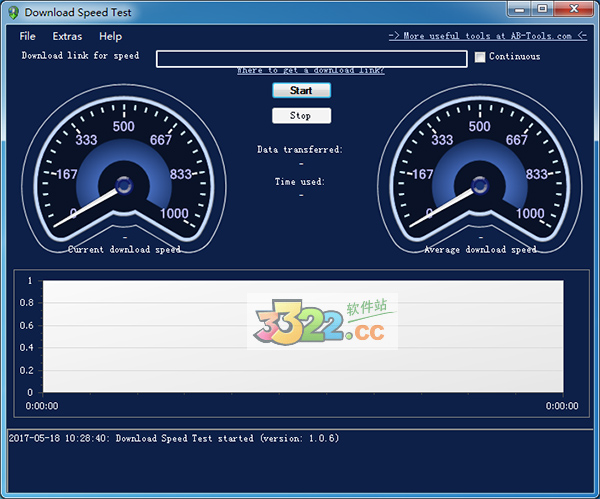Click the 'Data transferred:' label
The image size is (600, 499).
point(300,150)
